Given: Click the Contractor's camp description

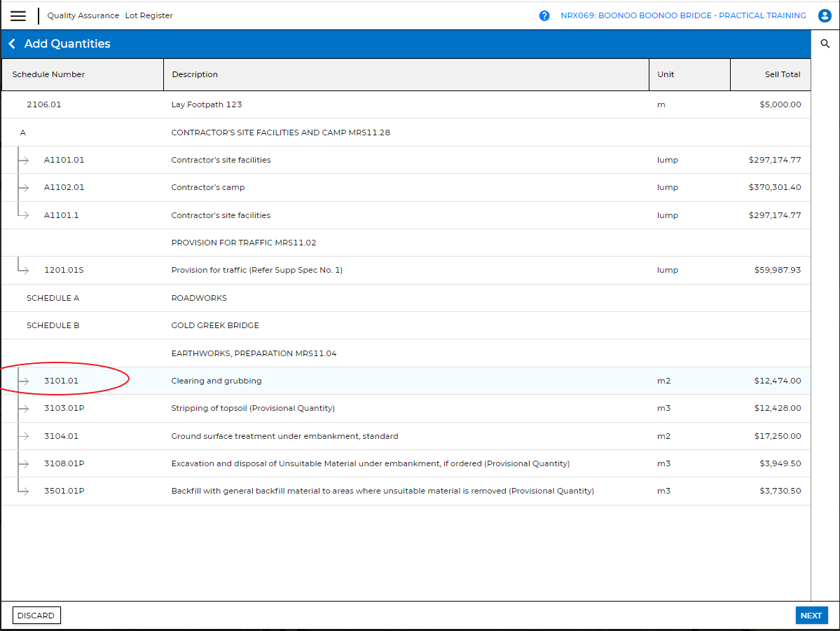Looking at the screenshot, I should [x=208, y=187].
